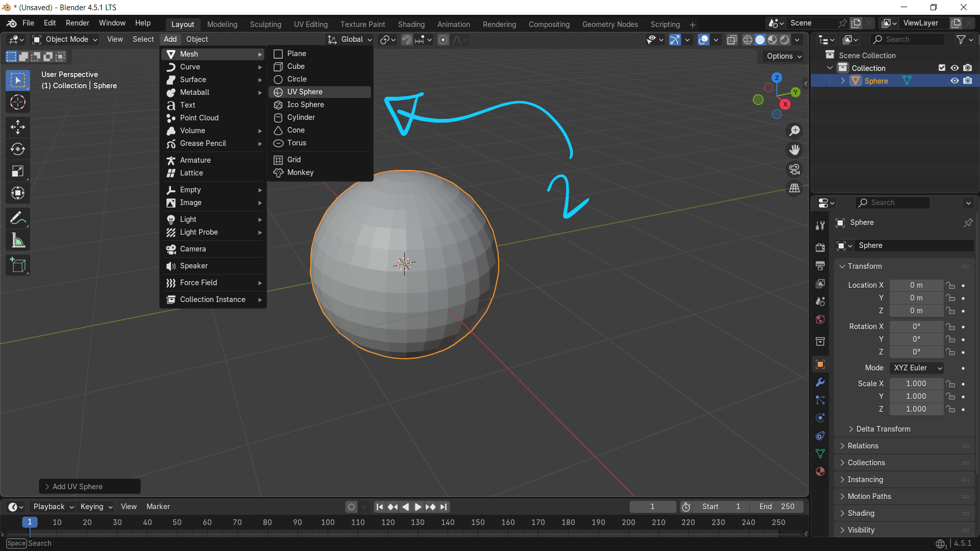Select the Annotate tool
Viewport: 980px width, 551px height.
pyautogui.click(x=18, y=218)
